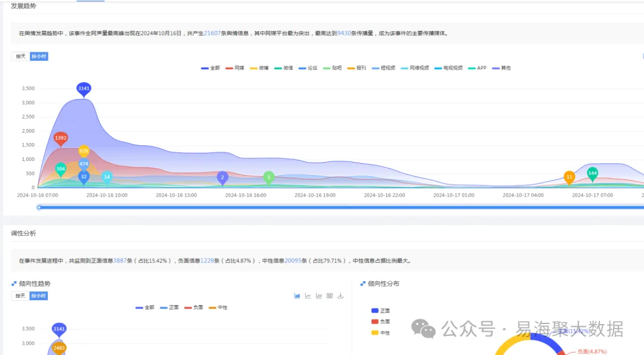This screenshot has height=355, width=644.
Task: Switch 倾向性趋势 chart to line chart view
Action: coord(308,295)
